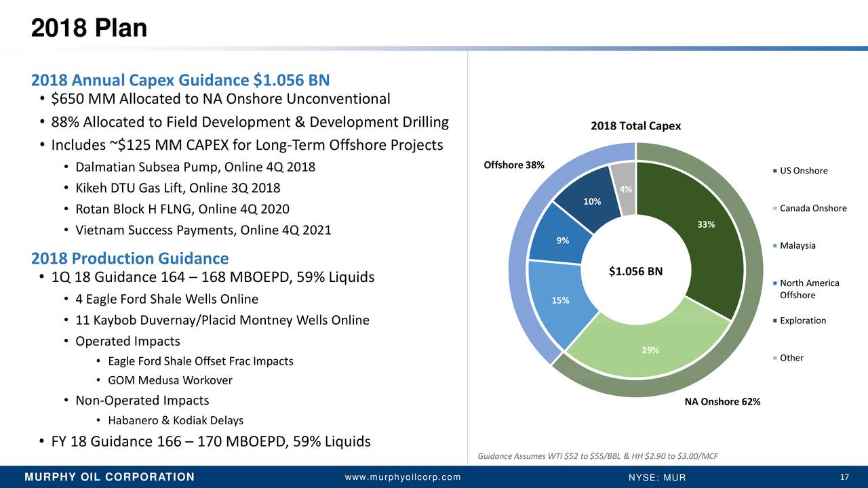
Task: Click the 'GOM Medusa Workover' bullet
Action: pyautogui.click(x=170, y=380)
